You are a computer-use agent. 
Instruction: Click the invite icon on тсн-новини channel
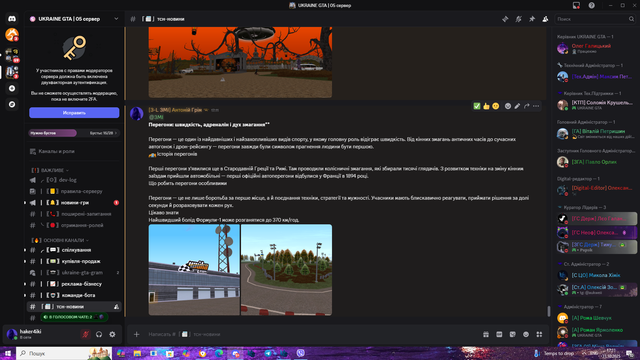pyautogui.click(x=116, y=307)
